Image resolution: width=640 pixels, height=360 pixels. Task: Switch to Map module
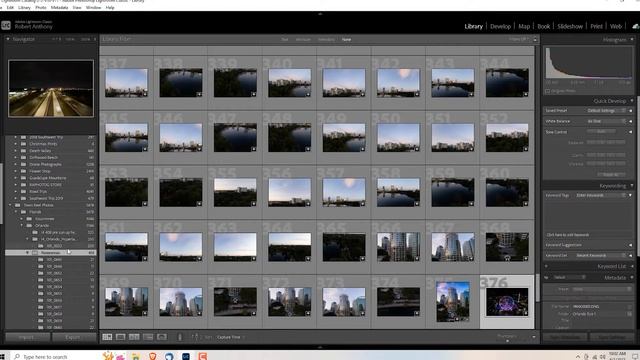click(524, 26)
